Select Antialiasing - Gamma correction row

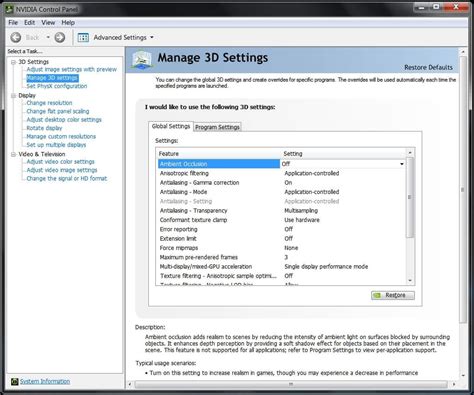tap(282, 183)
